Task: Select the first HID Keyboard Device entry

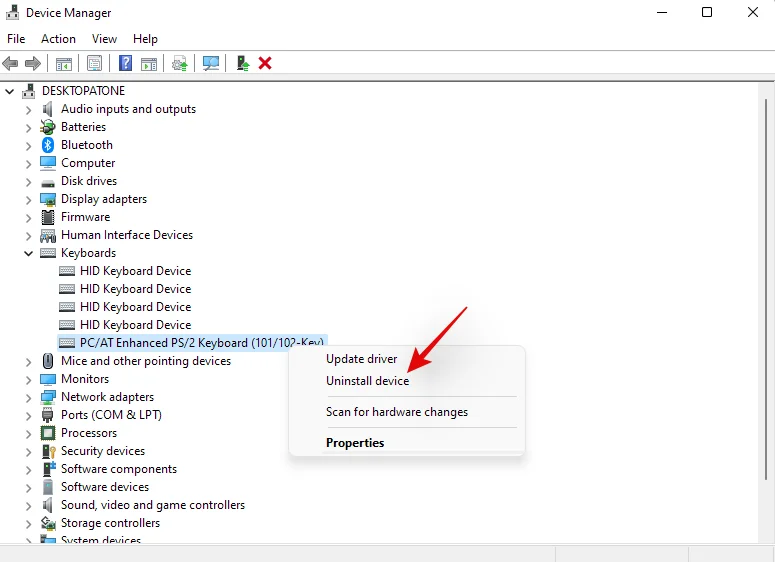Action: pyautogui.click(x=135, y=271)
